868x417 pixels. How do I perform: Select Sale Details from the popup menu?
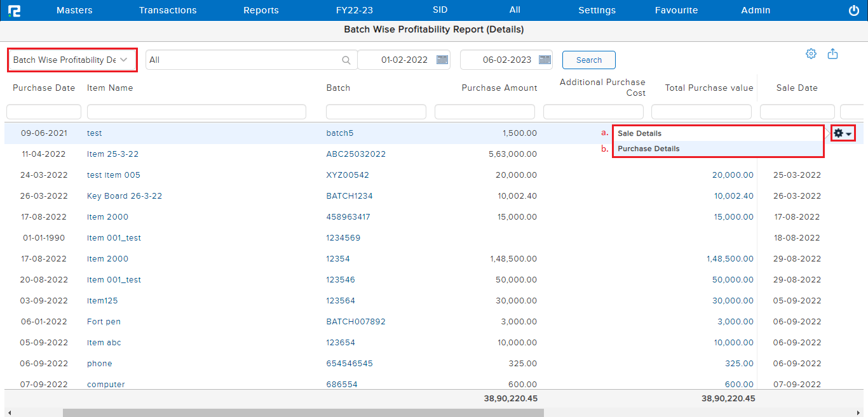639,133
